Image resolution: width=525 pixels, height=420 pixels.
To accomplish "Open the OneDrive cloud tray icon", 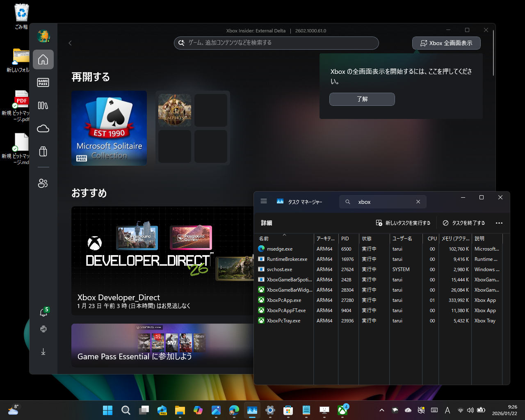I will [x=408, y=410].
